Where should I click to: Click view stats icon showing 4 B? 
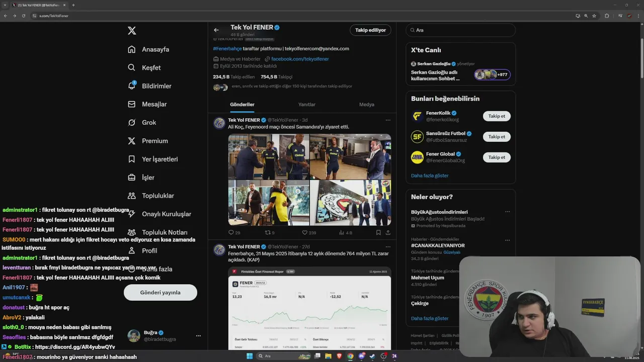click(342, 232)
